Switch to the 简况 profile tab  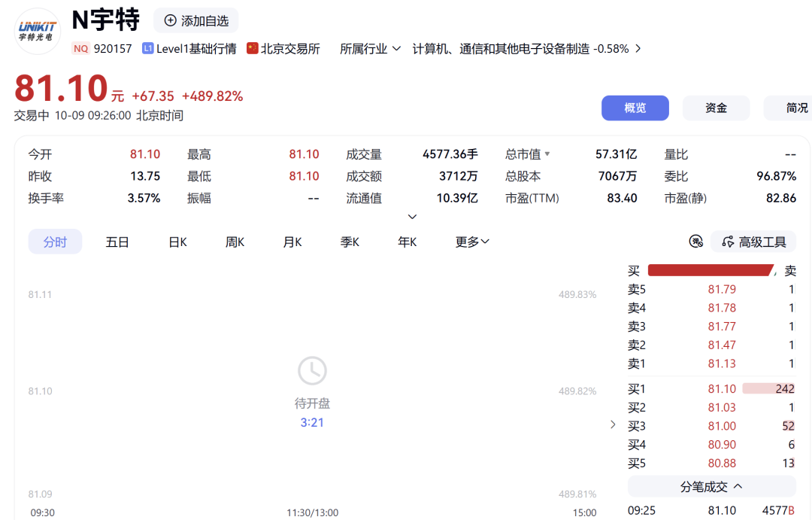click(788, 108)
